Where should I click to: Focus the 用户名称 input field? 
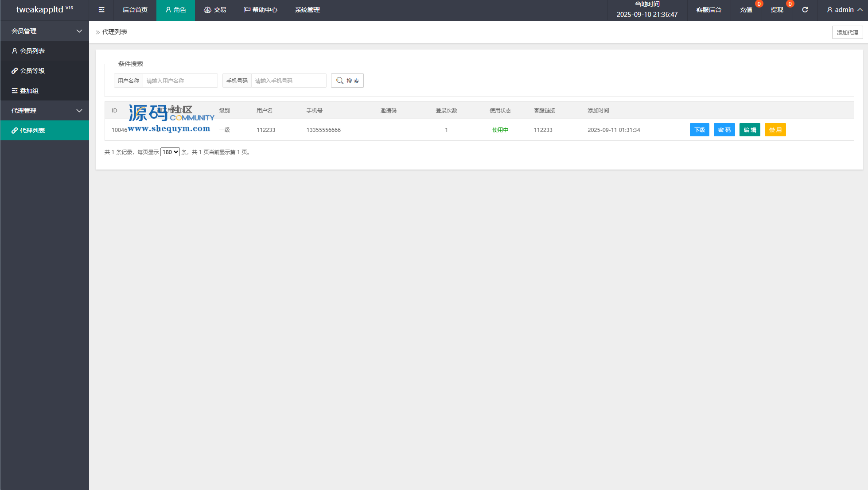tap(180, 81)
